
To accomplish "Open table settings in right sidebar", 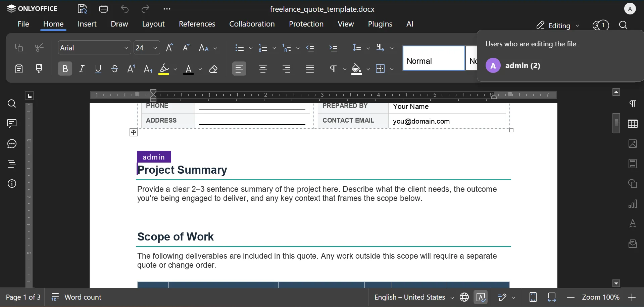I will tap(633, 124).
